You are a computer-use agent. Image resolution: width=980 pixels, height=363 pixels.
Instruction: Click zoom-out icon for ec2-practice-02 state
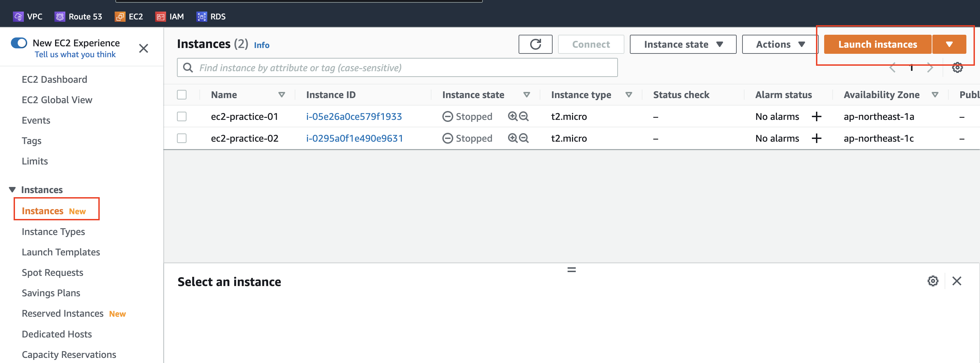click(524, 138)
